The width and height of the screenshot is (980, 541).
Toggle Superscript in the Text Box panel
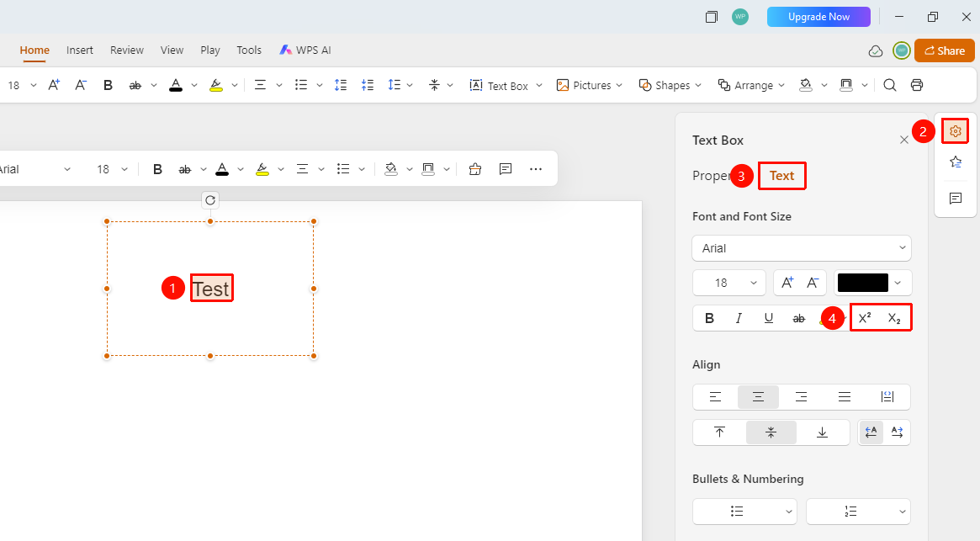click(865, 318)
